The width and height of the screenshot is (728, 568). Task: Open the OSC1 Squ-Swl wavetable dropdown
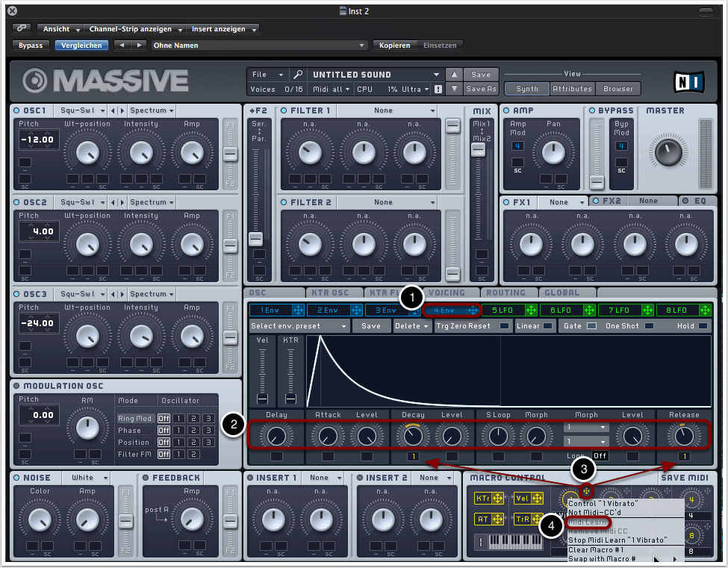[x=78, y=110]
